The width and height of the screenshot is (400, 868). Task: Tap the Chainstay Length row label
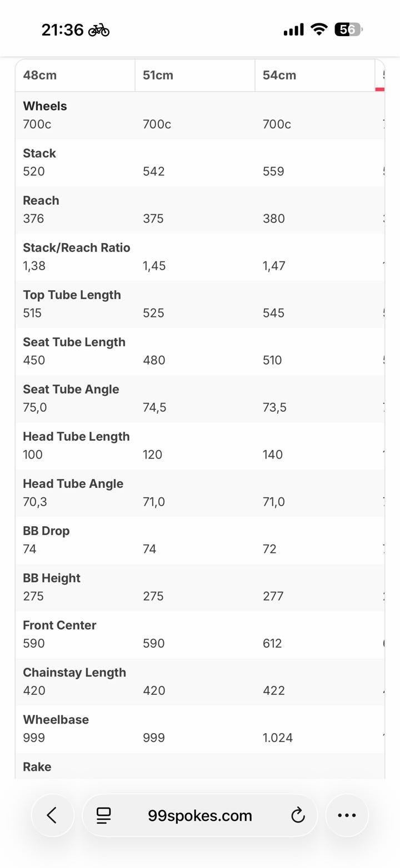point(74,672)
